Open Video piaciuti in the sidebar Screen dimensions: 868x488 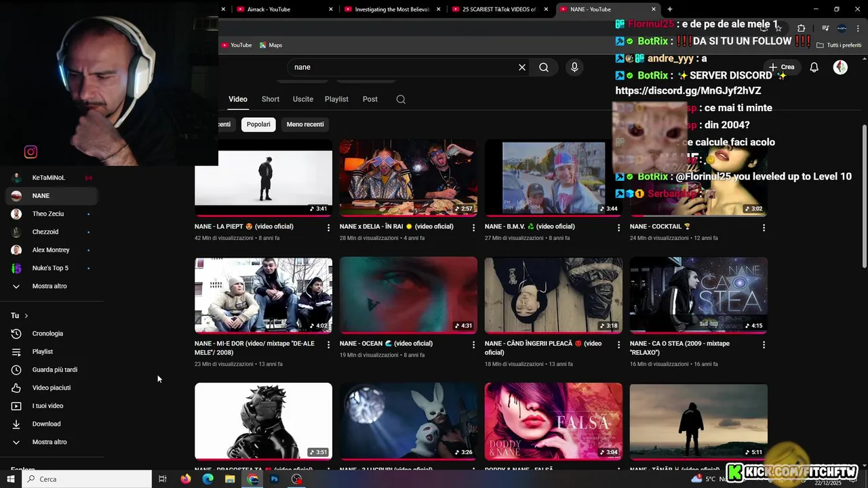(x=52, y=388)
